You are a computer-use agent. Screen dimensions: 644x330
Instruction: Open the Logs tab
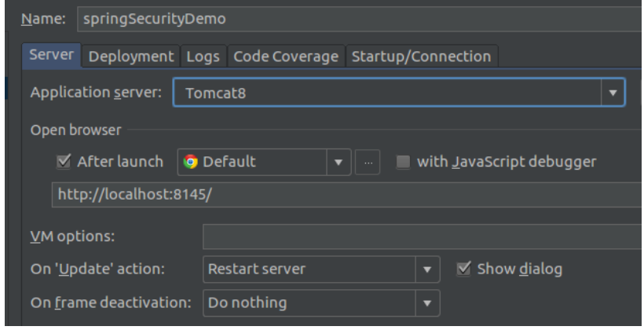pos(203,57)
